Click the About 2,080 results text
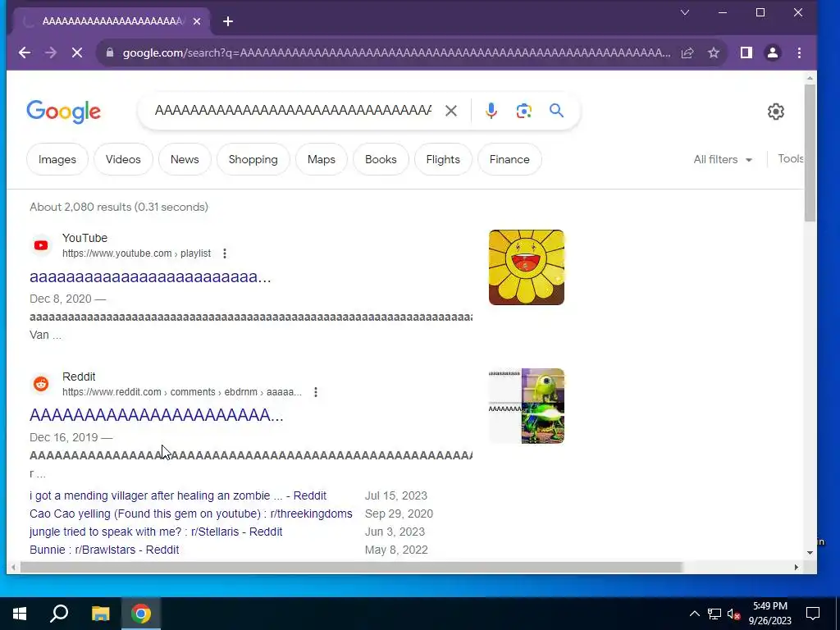Image resolution: width=840 pixels, height=630 pixels. point(119,207)
